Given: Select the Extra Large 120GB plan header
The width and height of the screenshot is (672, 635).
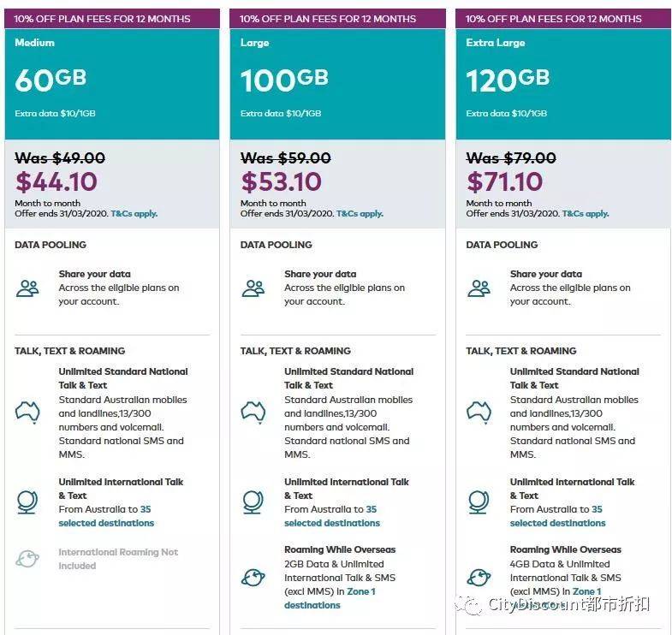Looking at the screenshot, I should 563,84.
